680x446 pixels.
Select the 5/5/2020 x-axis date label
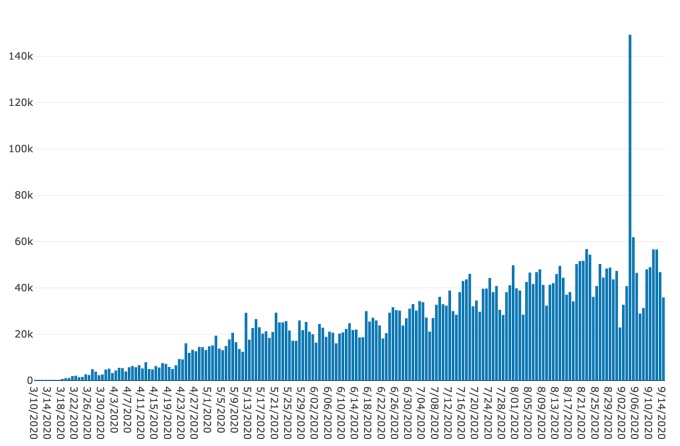click(221, 410)
